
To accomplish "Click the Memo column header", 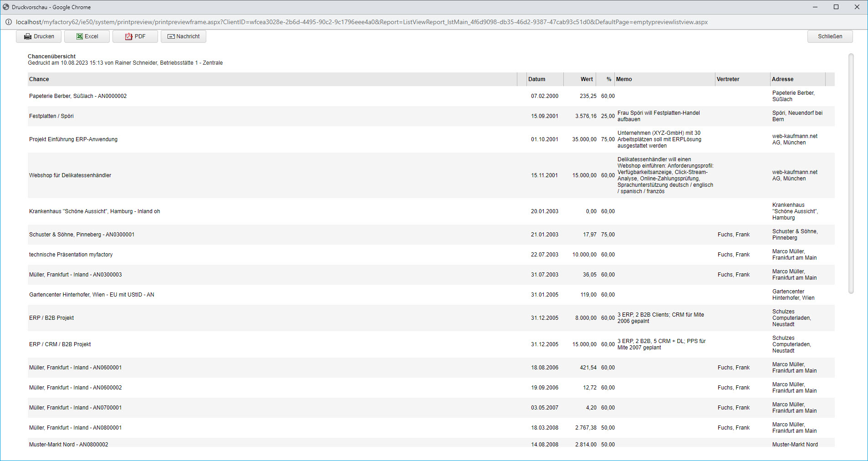I will tap(664, 79).
